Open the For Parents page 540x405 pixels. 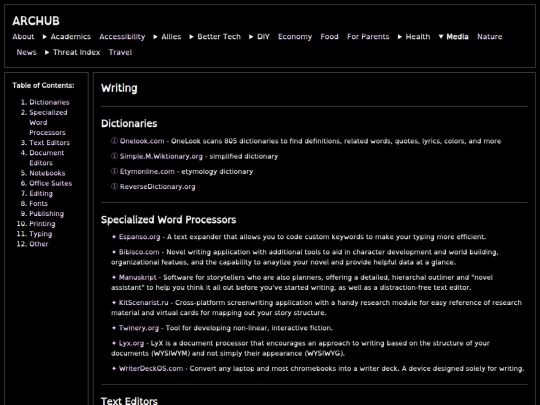point(368,37)
